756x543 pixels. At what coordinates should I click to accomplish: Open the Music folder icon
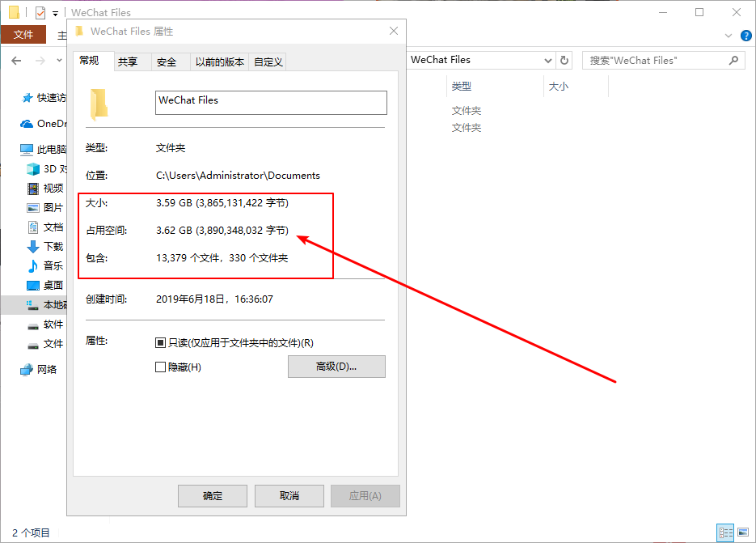tap(33, 266)
